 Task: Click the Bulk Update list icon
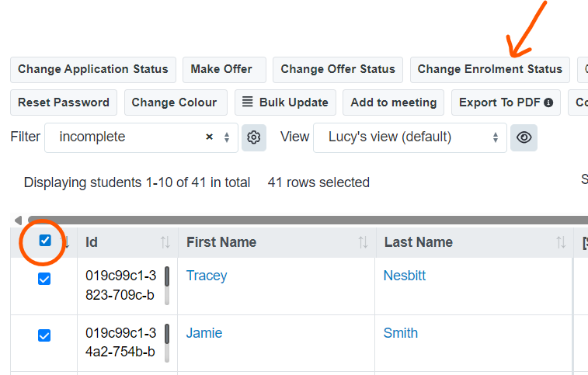click(x=248, y=102)
